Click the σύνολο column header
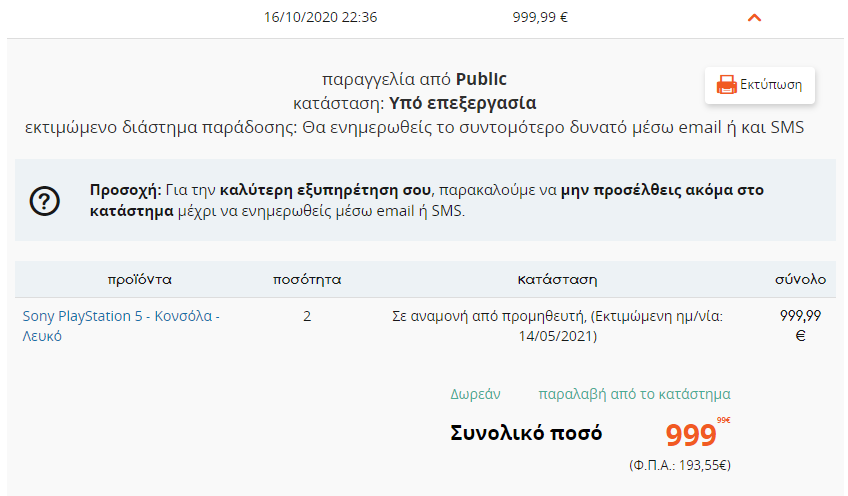 tap(800, 280)
